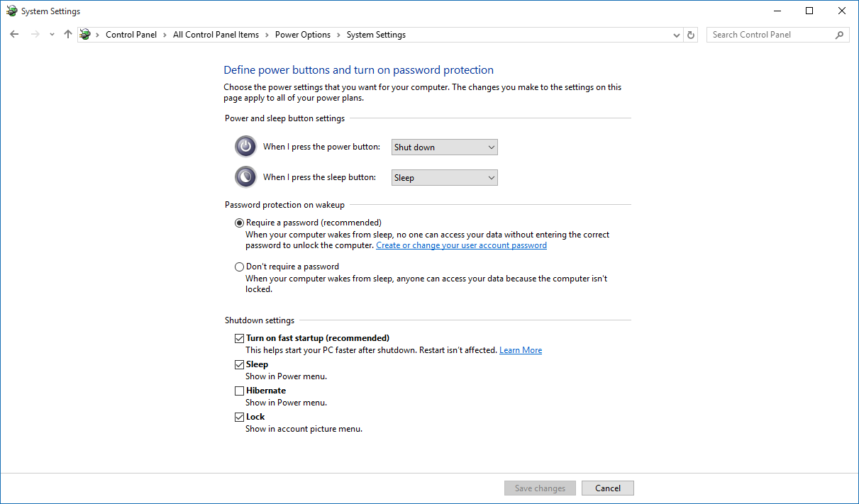Click the sleep button moon icon
This screenshot has height=504, width=859.
tap(245, 177)
